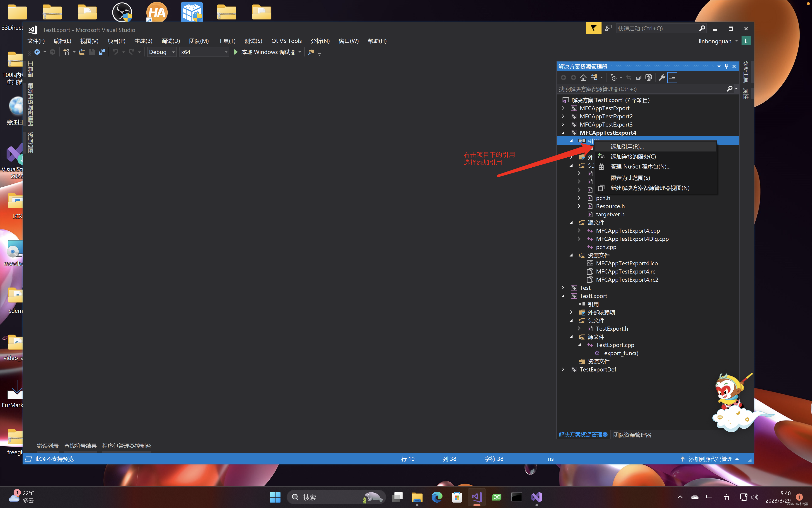Select 限定为此范围(S) in context menu
The image size is (812, 508).
[655, 178]
